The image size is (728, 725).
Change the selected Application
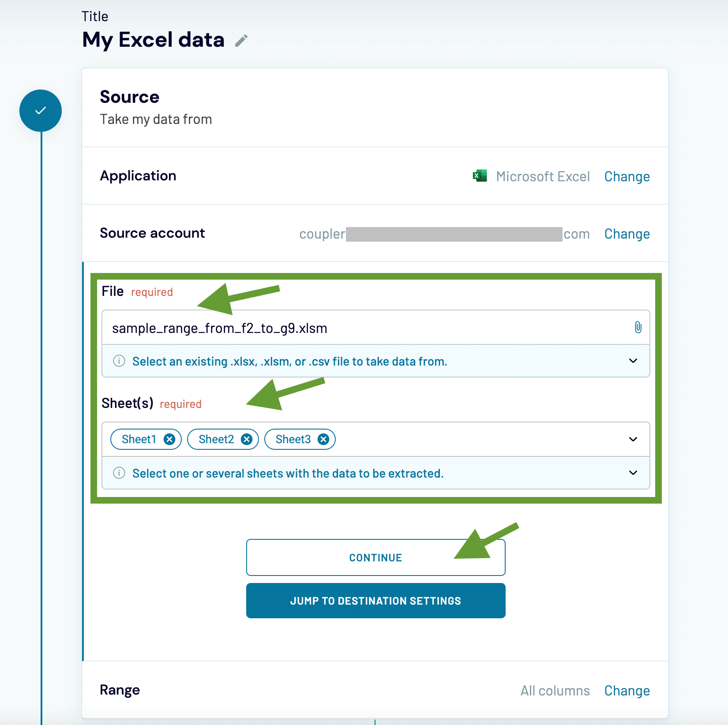pyautogui.click(x=627, y=176)
